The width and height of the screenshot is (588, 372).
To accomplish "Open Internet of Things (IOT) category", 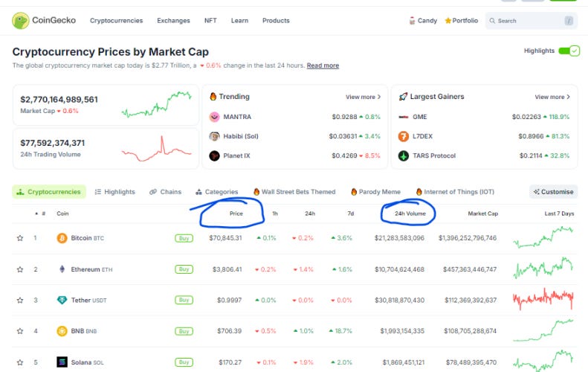I will click(x=455, y=192).
